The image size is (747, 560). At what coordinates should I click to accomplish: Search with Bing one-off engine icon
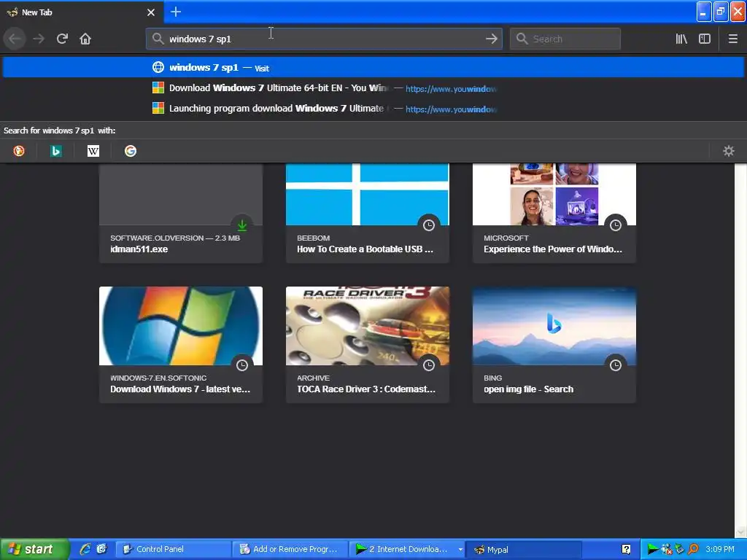pyautogui.click(x=55, y=151)
